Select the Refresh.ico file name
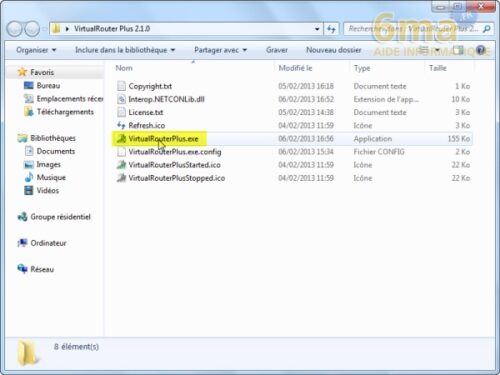 tap(147, 125)
